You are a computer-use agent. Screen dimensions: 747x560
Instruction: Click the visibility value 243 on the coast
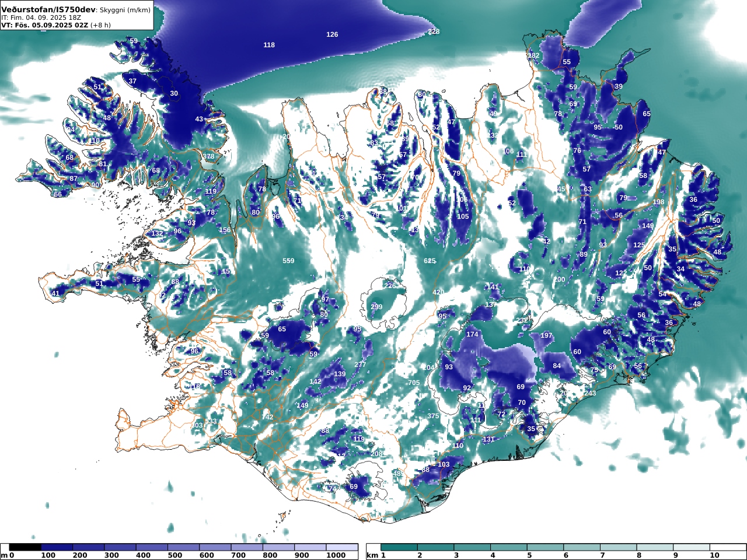tap(590, 393)
